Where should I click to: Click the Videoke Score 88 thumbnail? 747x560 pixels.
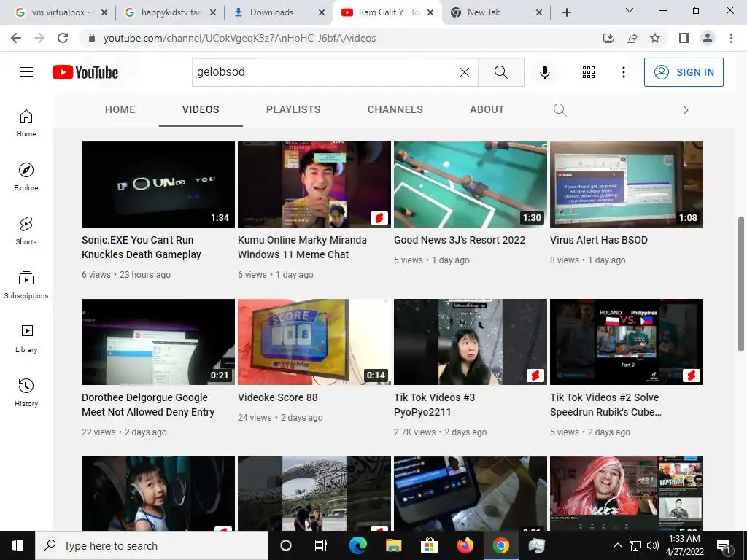(314, 342)
